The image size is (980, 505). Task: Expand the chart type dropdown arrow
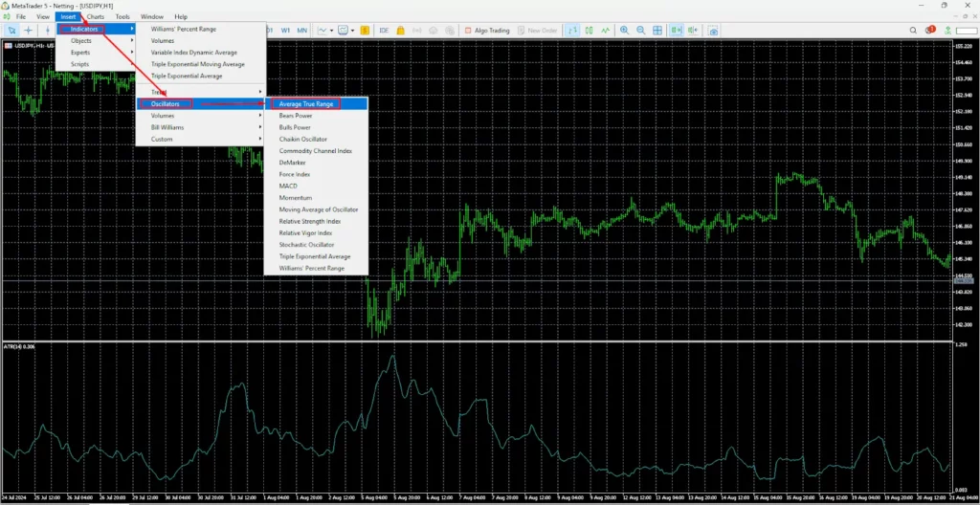330,30
